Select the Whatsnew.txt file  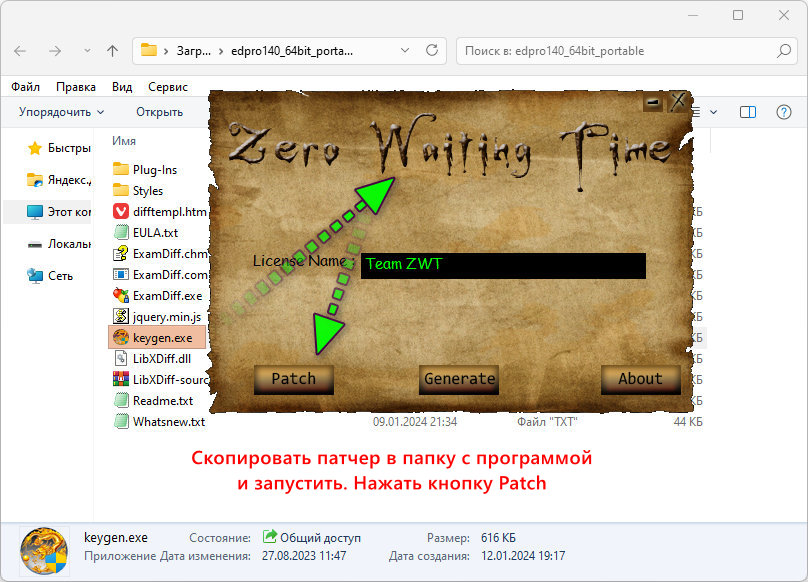point(159,422)
